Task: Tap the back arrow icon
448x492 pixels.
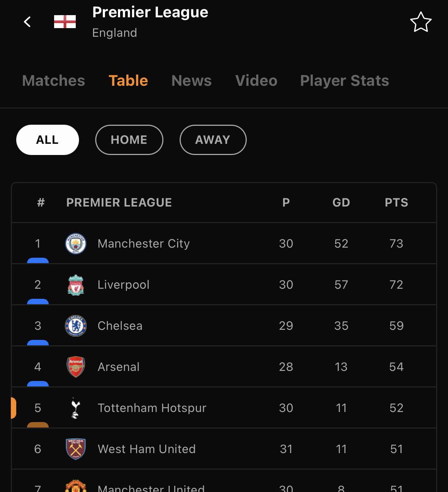Action: (x=27, y=22)
